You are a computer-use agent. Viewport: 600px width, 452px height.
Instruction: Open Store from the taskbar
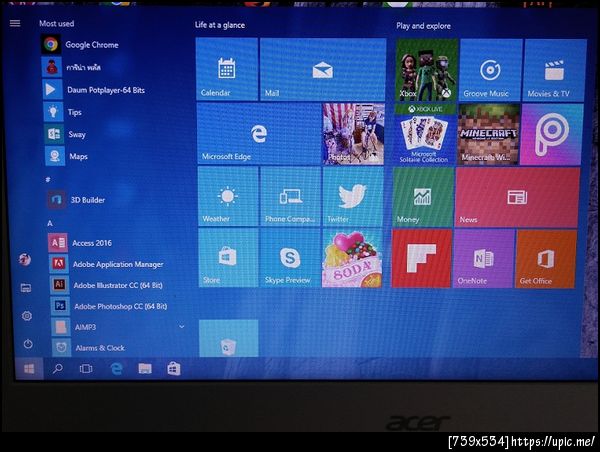click(x=174, y=369)
